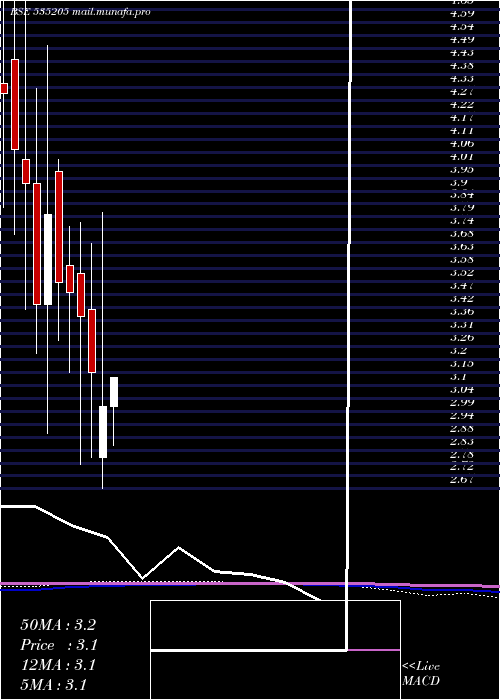Click the '5MA : 3.1' legend entry

coord(54,684)
